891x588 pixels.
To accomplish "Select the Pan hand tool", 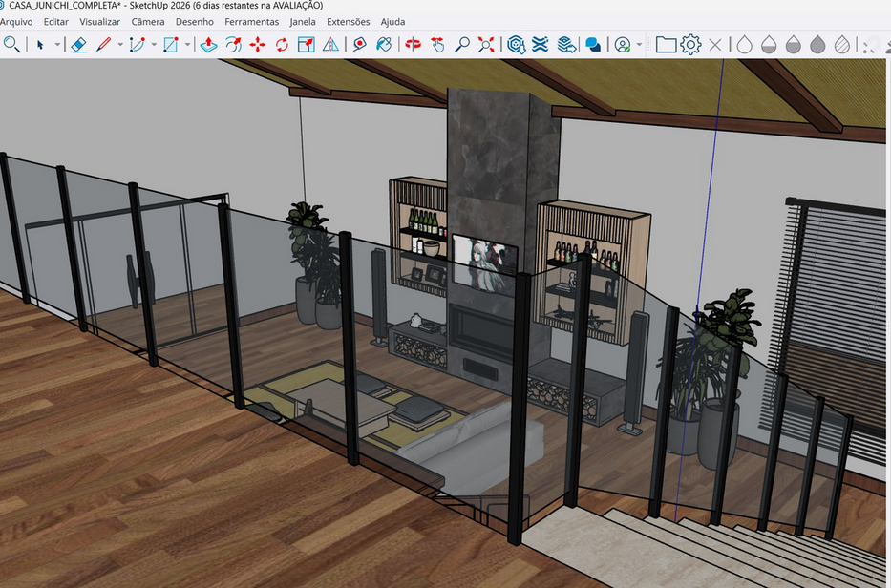I will tap(437, 44).
